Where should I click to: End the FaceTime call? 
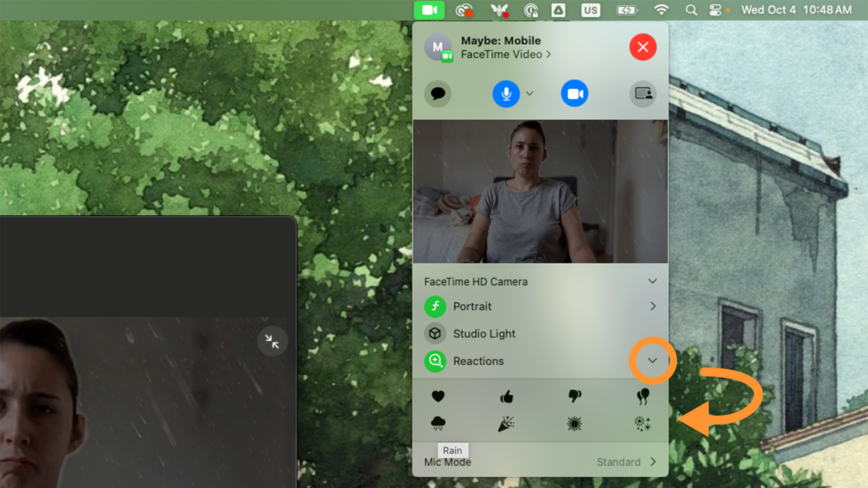[x=643, y=47]
